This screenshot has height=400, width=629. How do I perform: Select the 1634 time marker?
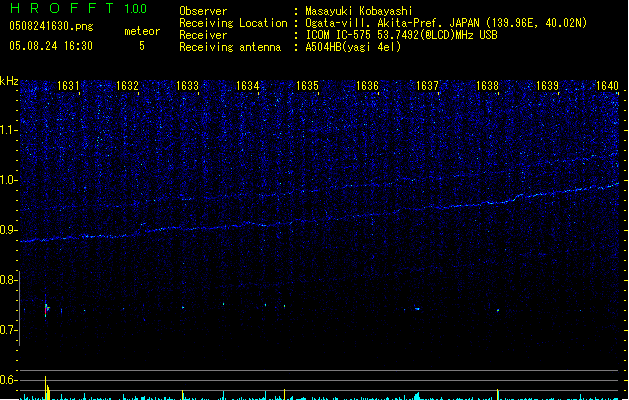248,87
